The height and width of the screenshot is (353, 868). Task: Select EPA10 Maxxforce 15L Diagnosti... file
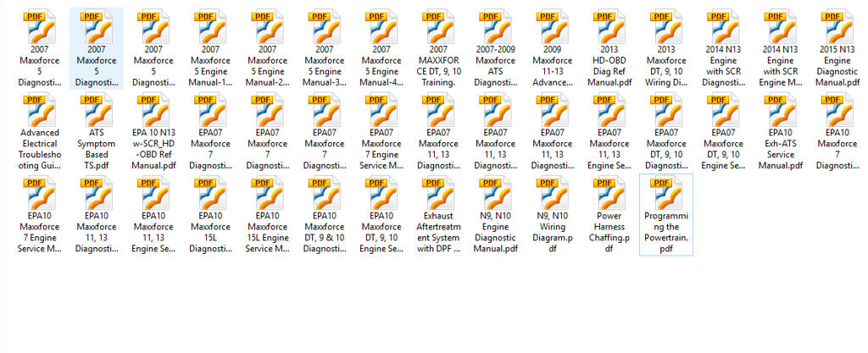pos(210,215)
